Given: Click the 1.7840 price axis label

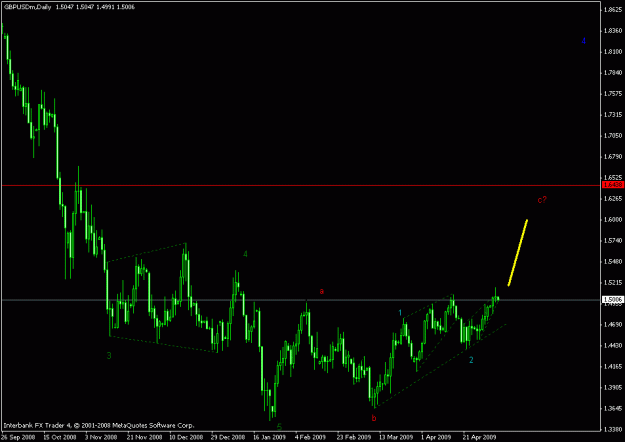Looking at the screenshot, I should click(613, 73).
